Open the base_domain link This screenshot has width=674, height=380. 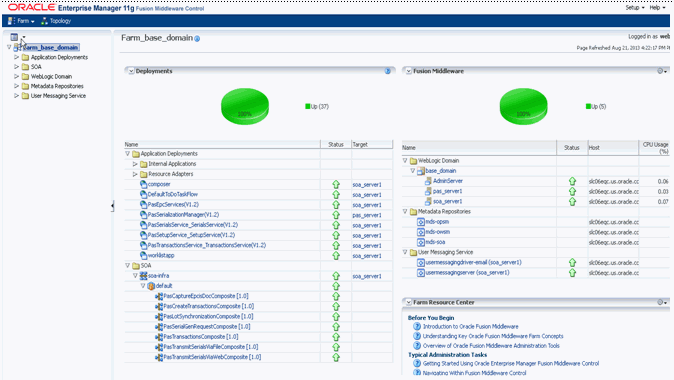441,171
